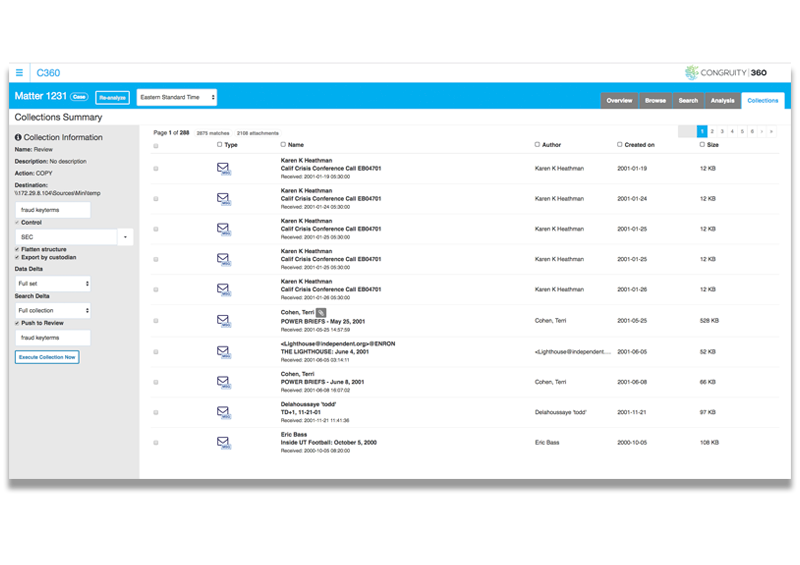Image resolution: width=800 pixels, height=565 pixels.
Task: Click email icon for POWER BRIEFS June 8 row
Action: [x=223, y=382]
